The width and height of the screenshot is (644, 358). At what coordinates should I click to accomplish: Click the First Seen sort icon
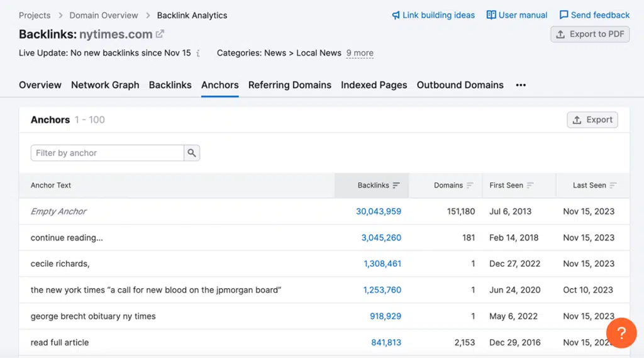click(x=530, y=186)
